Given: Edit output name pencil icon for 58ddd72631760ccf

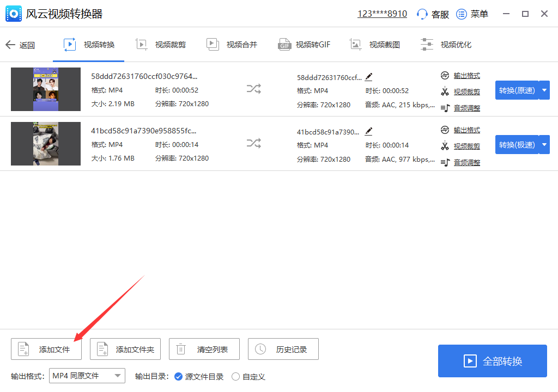Looking at the screenshot, I should click(369, 77).
